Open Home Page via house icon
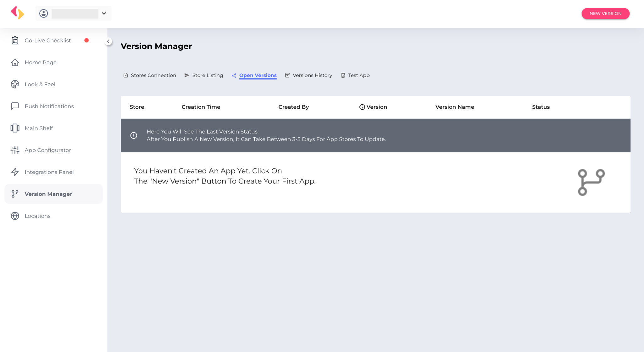The image size is (644, 352). (15, 62)
